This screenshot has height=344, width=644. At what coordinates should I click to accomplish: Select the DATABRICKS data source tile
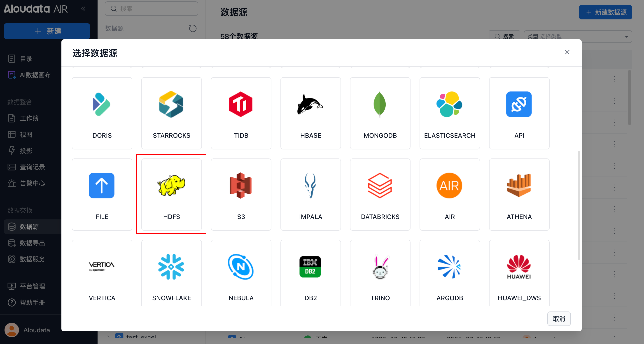380,194
